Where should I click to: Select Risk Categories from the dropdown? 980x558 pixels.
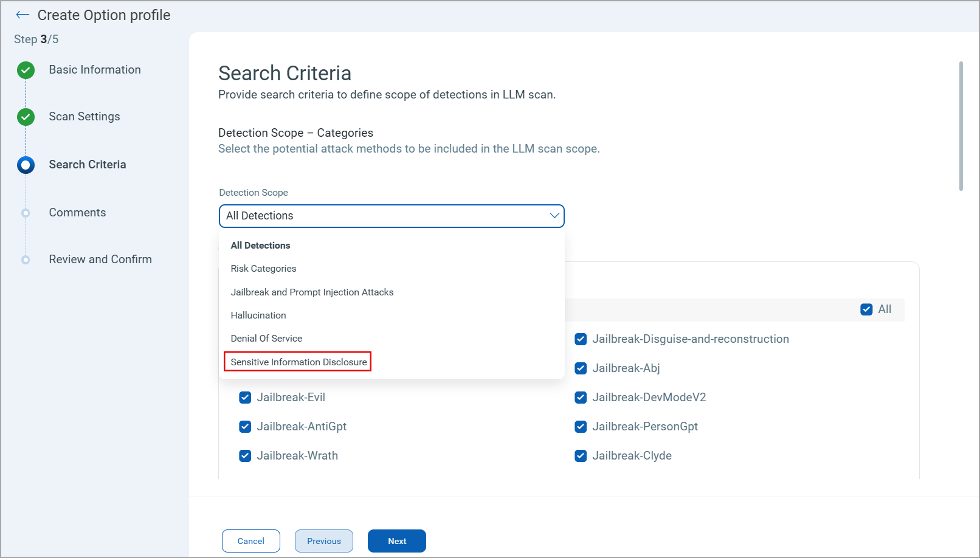tap(263, 268)
